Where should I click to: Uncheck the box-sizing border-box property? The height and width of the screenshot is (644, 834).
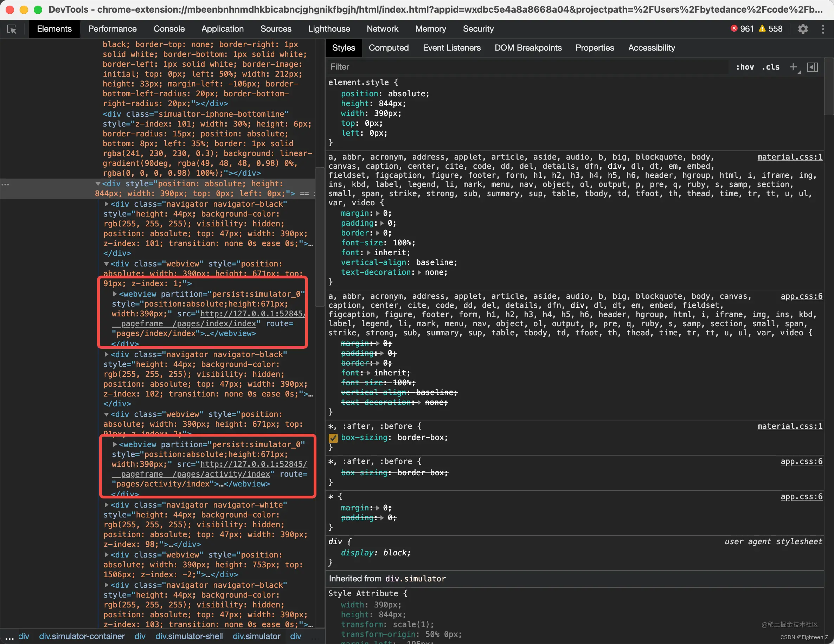[x=333, y=438]
